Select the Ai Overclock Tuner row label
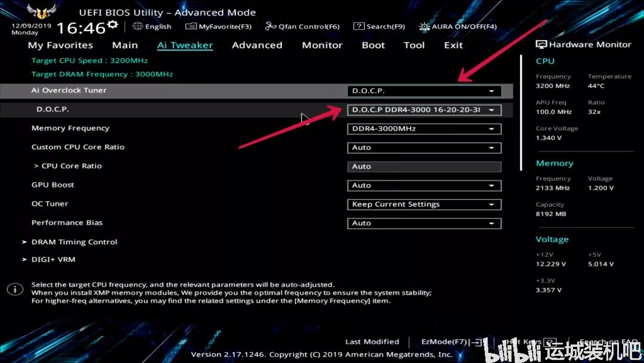Image resolution: width=644 pixels, height=363 pixels. click(x=69, y=90)
